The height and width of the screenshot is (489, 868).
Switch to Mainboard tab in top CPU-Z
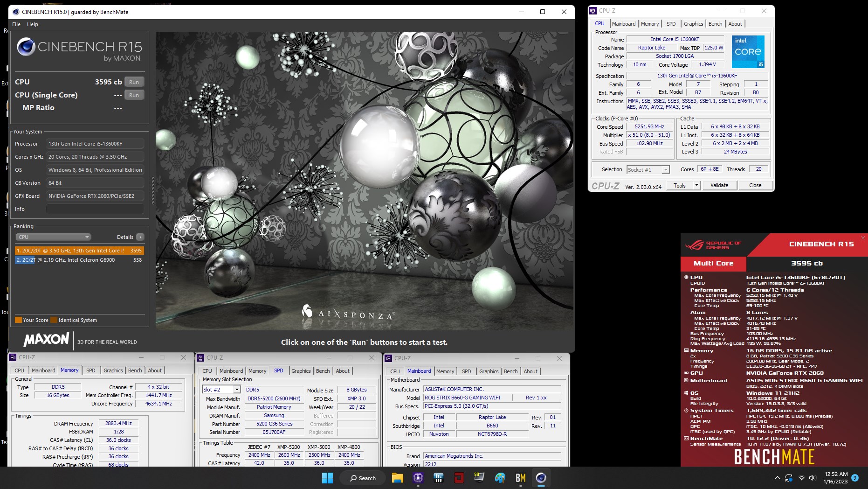tap(624, 24)
